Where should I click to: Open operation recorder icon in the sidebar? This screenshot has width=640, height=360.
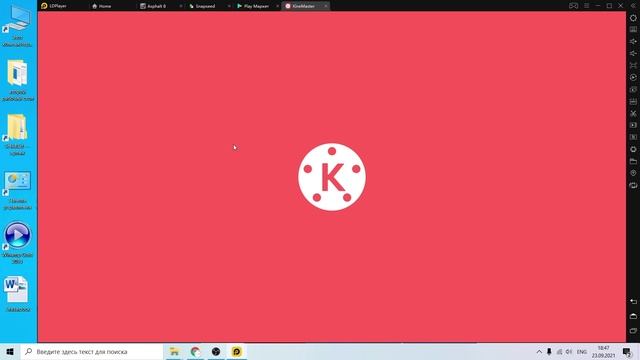coord(633,78)
